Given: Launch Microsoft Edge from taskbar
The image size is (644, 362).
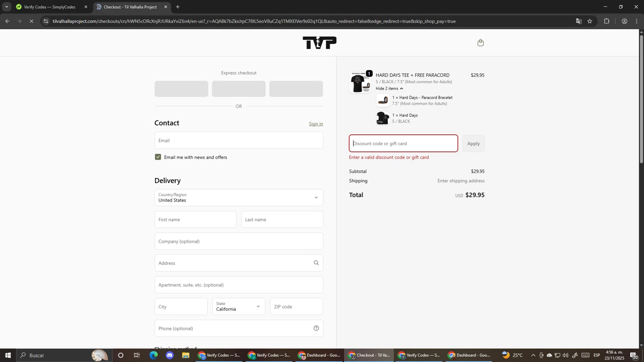Looking at the screenshot, I should pos(153,355).
